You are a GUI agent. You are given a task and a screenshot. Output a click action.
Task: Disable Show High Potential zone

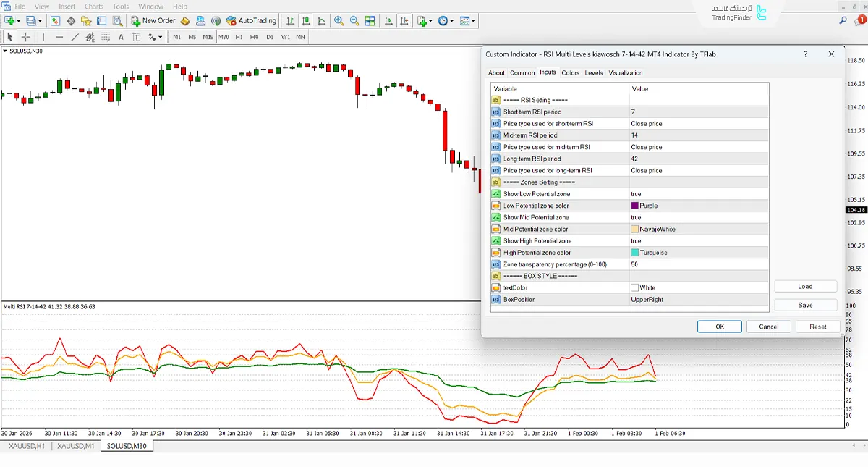(694, 240)
